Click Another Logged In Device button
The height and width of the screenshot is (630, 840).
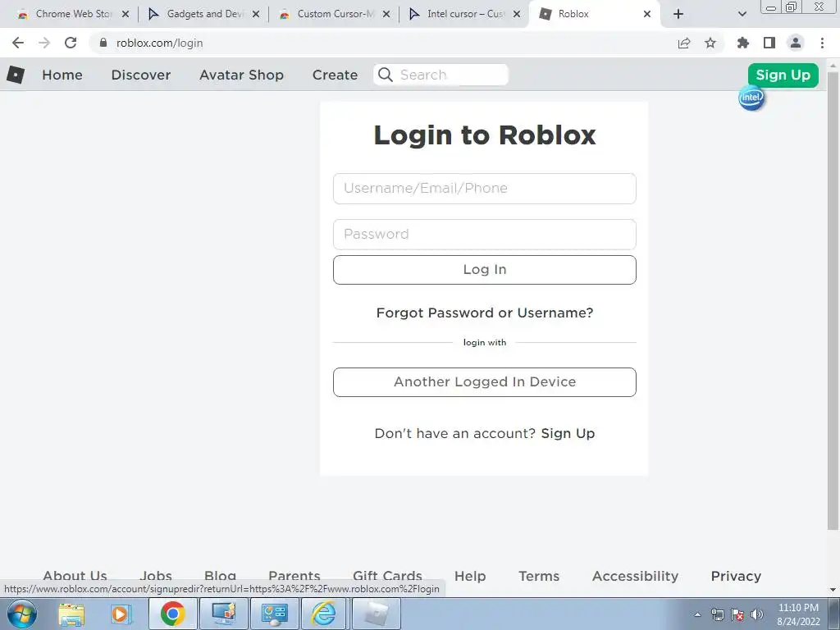(484, 382)
